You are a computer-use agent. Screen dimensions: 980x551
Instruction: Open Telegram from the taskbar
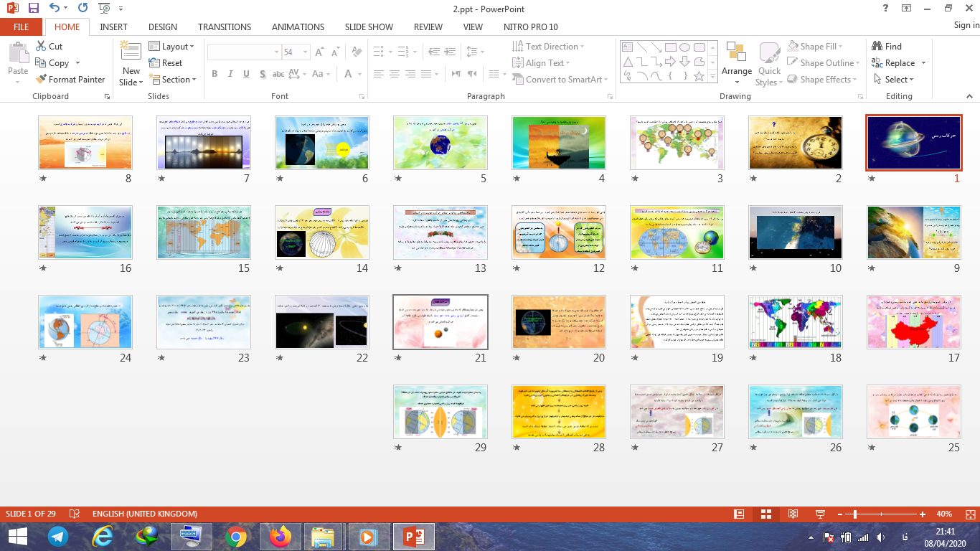tap(58, 536)
